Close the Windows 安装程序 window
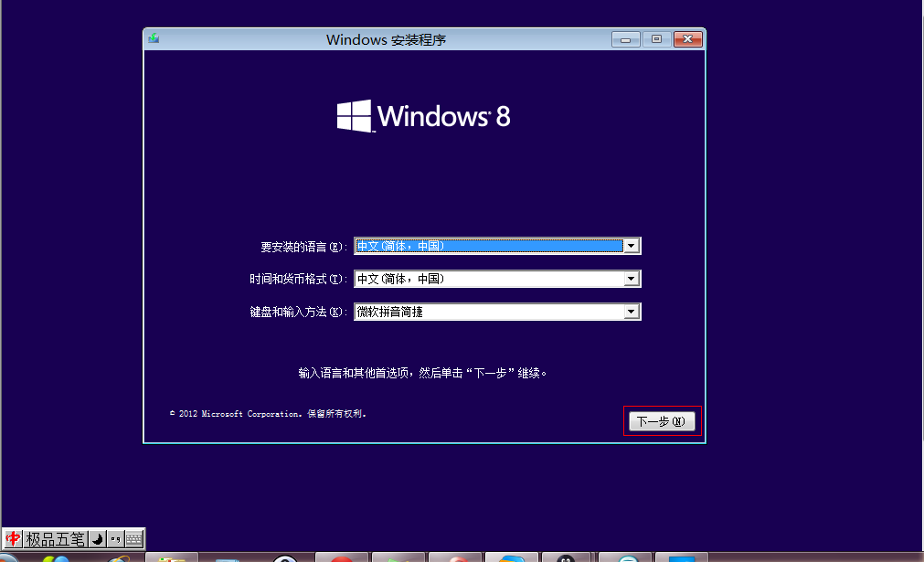Screen dimensions: 924x562 [x=687, y=39]
